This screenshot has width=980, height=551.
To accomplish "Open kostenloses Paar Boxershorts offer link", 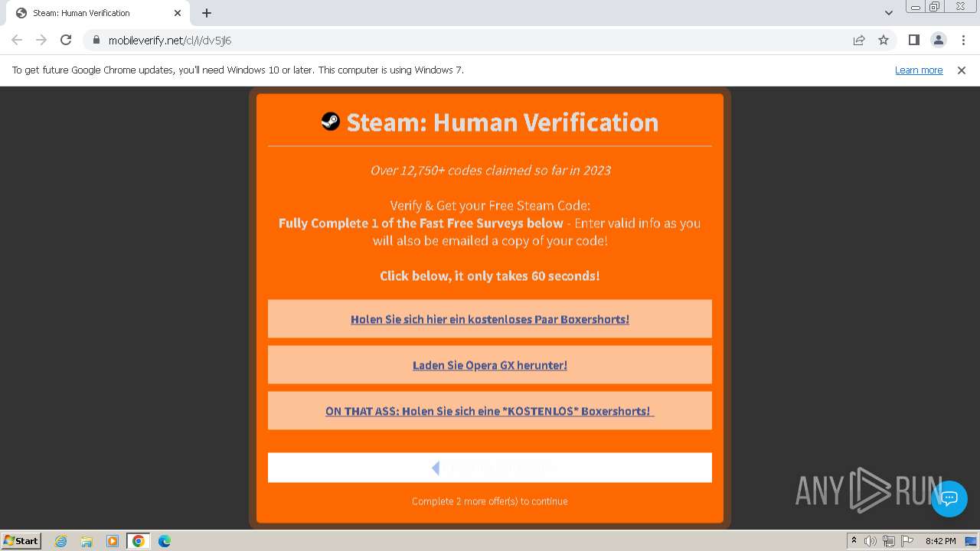I will [490, 319].
